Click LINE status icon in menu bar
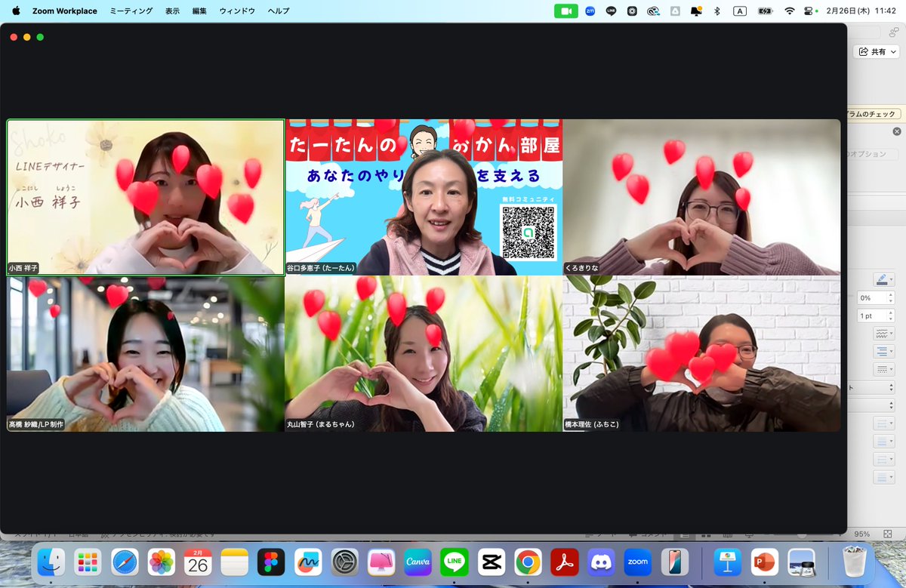 611,11
